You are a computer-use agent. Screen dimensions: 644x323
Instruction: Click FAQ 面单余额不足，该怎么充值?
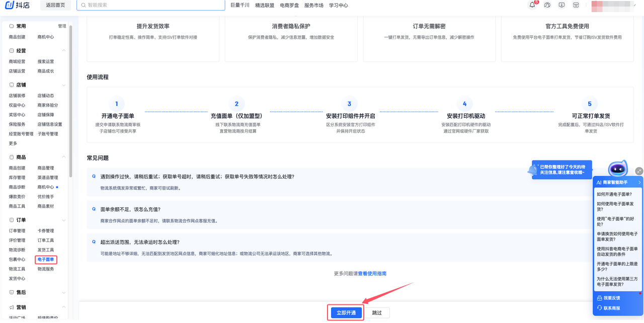pos(130,209)
